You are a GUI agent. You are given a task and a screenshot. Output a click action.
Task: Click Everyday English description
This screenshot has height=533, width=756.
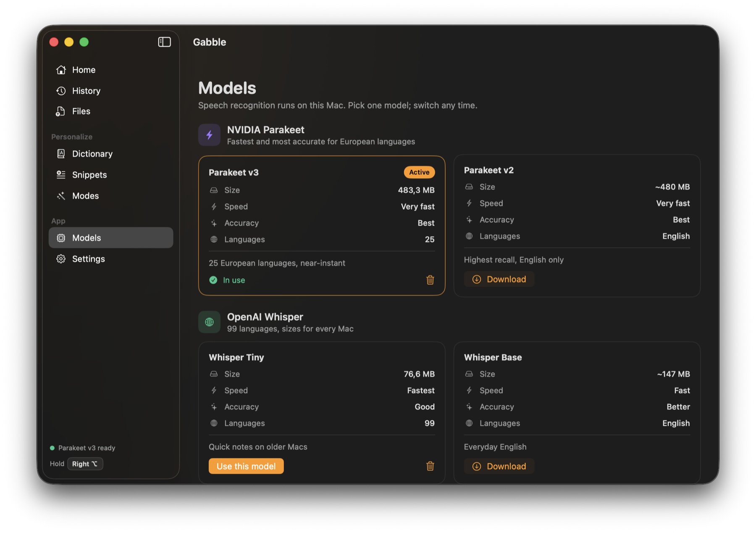pyautogui.click(x=495, y=447)
